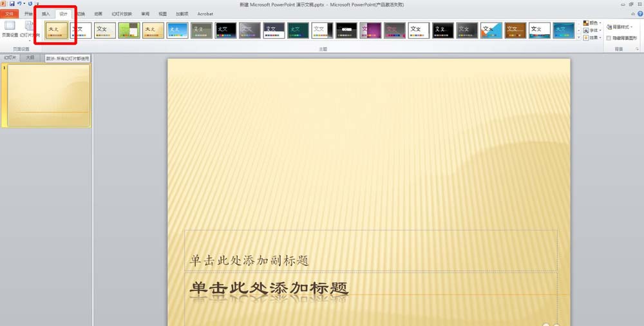Open Customize Quick Access Toolbar dropdown
The width and height of the screenshot is (644, 326).
pyautogui.click(x=37, y=4)
